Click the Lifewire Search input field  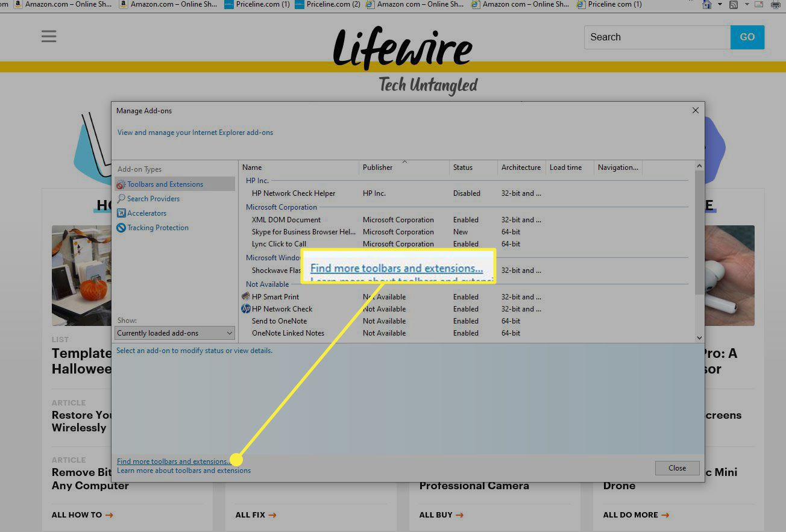(x=657, y=37)
